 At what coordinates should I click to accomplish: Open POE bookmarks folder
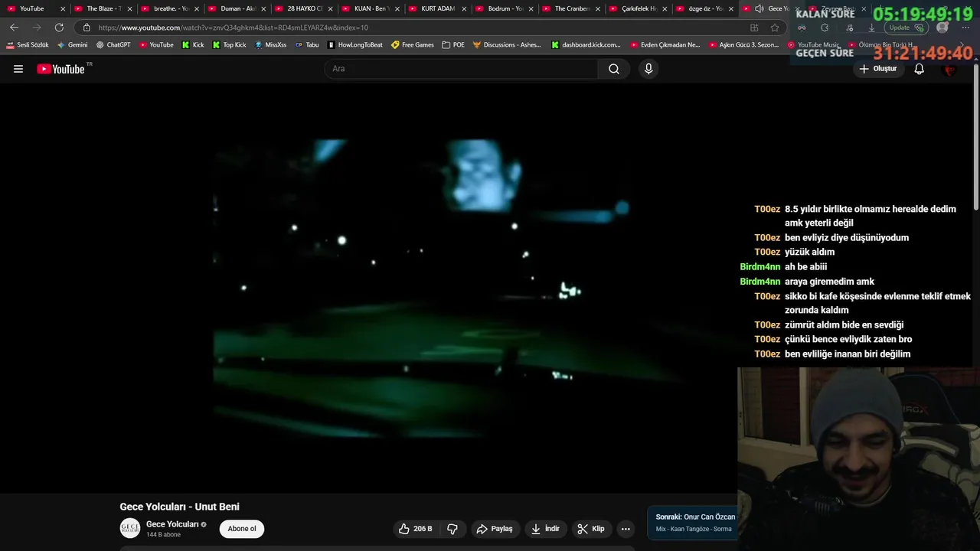(x=453, y=45)
